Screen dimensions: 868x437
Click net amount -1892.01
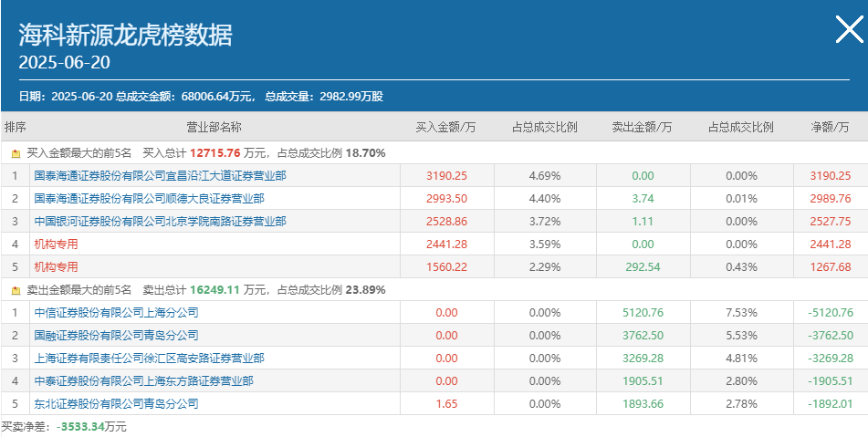pyautogui.click(x=831, y=403)
